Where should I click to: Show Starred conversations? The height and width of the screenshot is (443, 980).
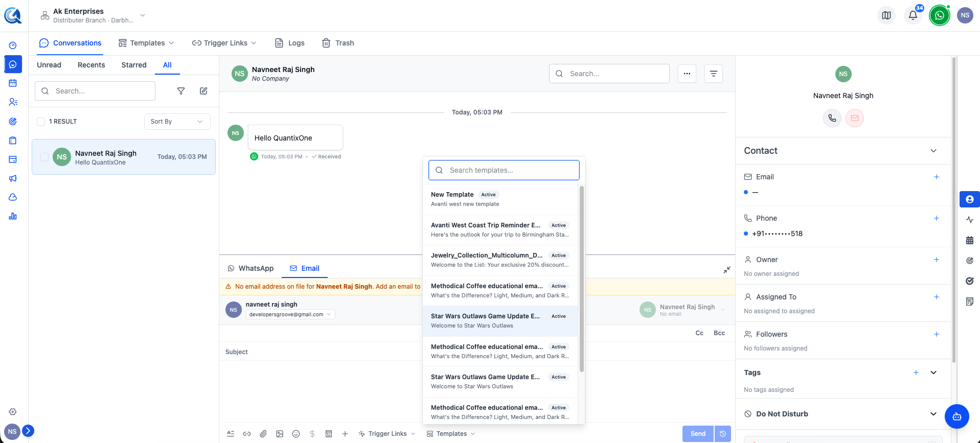click(134, 65)
